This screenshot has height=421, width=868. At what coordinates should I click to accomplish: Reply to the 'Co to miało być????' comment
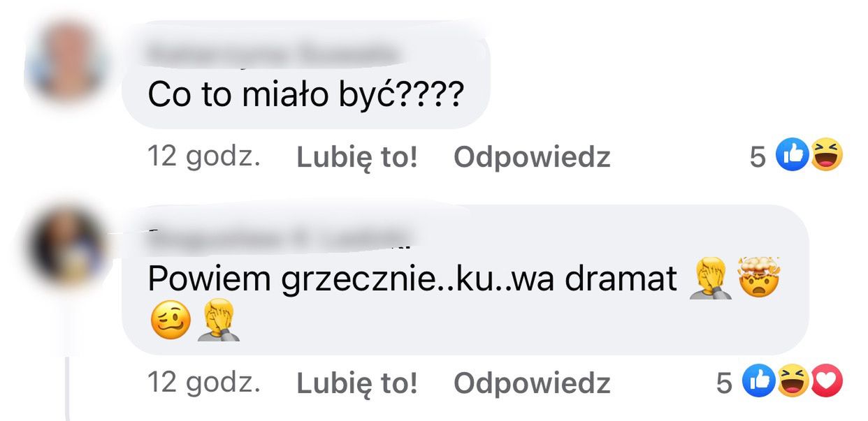point(532,158)
